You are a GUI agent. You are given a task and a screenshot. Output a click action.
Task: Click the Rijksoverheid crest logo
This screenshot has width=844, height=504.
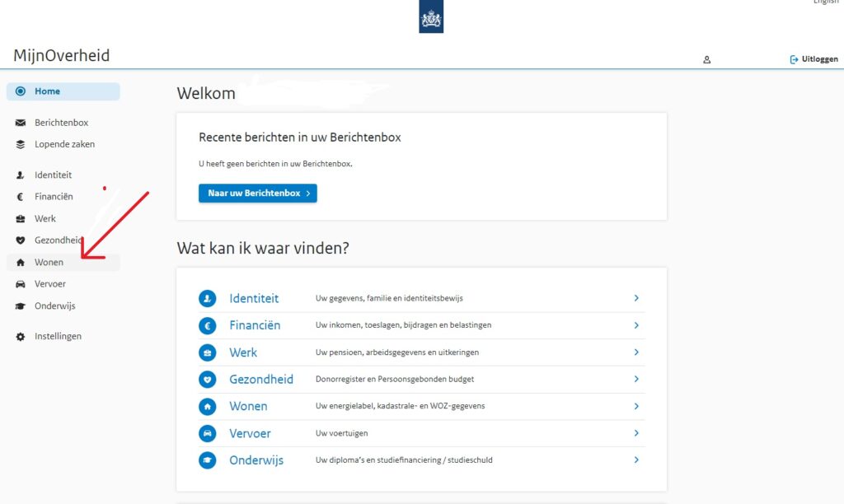coord(431,16)
